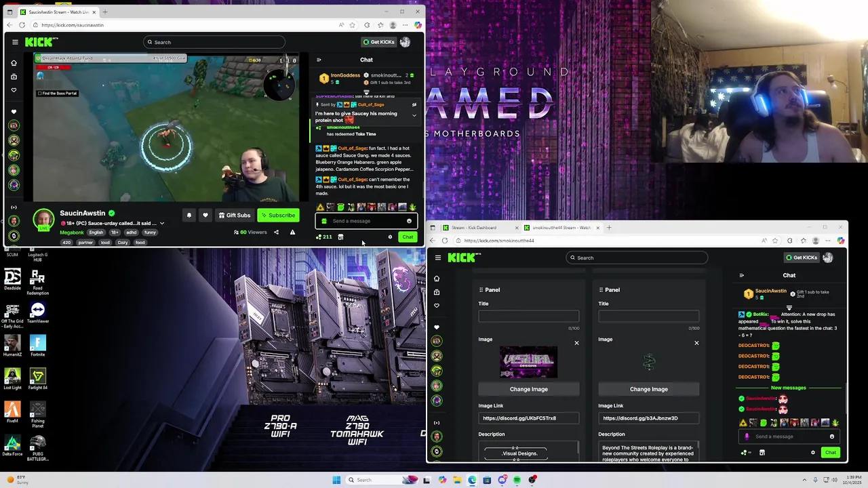868x488 pixels.
Task: Expand the gift leaderboard in SaucinAwstin chat
Action: click(x=366, y=92)
